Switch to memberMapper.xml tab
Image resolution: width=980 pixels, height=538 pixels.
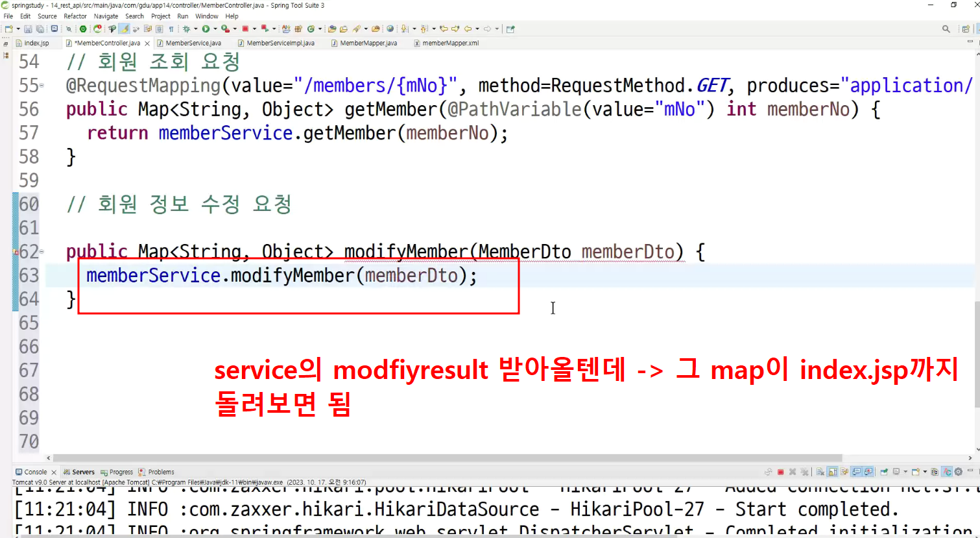446,43
